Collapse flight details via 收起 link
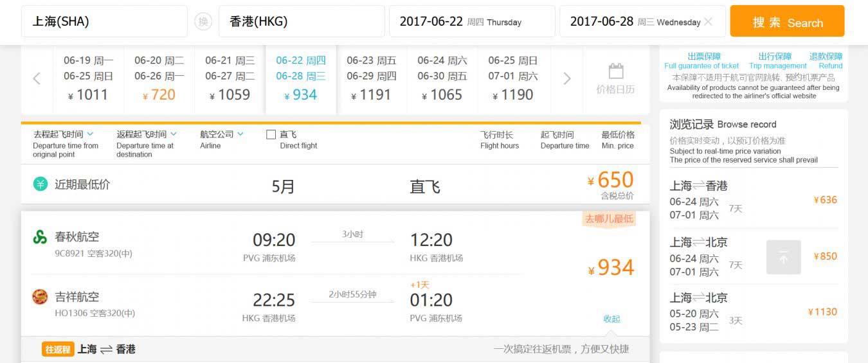Screen dimensions: 868x363 click(611, 319)
